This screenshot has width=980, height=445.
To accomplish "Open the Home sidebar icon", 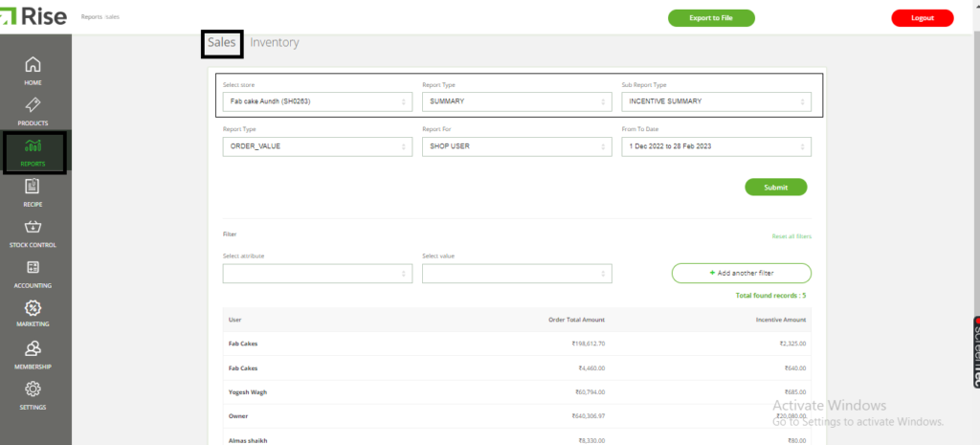I will [33, 65].
